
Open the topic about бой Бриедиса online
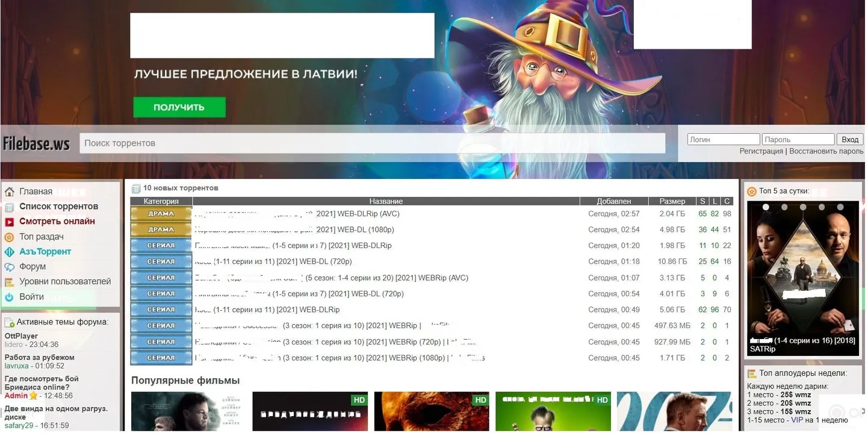(42, 383)
